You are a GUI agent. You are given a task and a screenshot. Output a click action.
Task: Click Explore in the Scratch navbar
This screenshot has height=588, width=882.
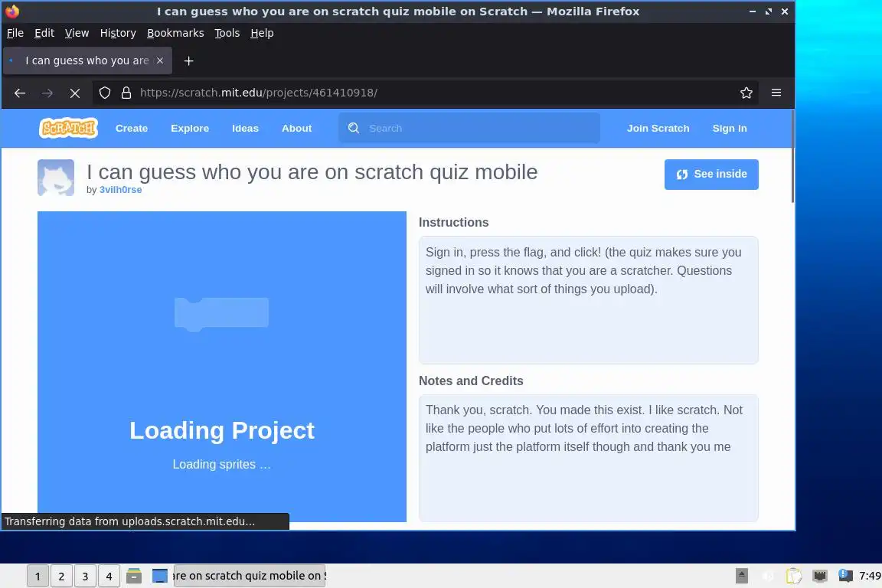[190, 129]
